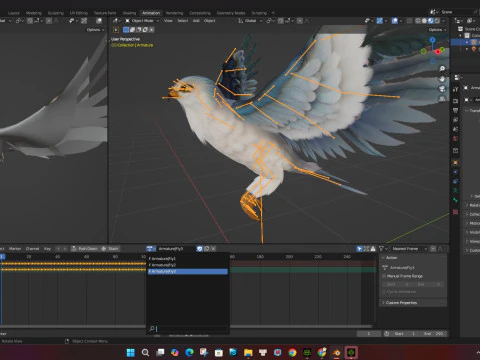The height and width of the screenshot is (360, 480).
Task: Open the Object Mode dropdown
Action: click(x=142, y=21)
